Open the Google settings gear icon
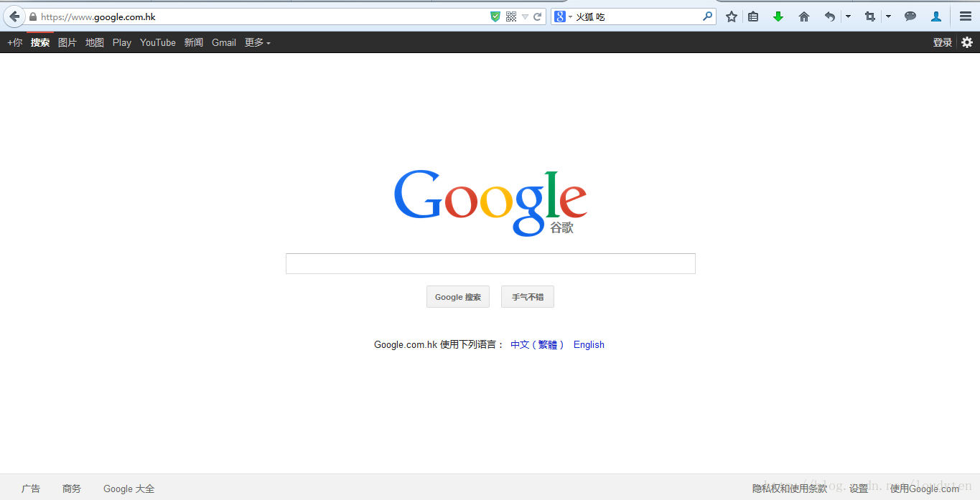Image resolution: width=980 pixels, height=500 pixels. point(967,42)
